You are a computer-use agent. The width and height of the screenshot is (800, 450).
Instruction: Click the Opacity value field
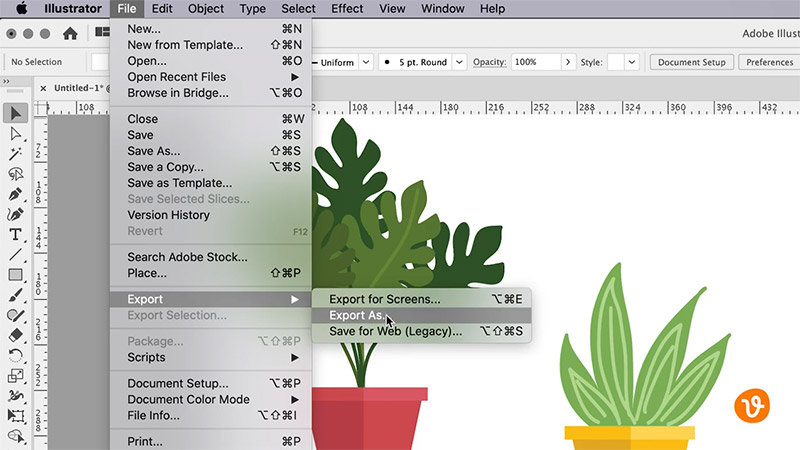coord(536,62)
